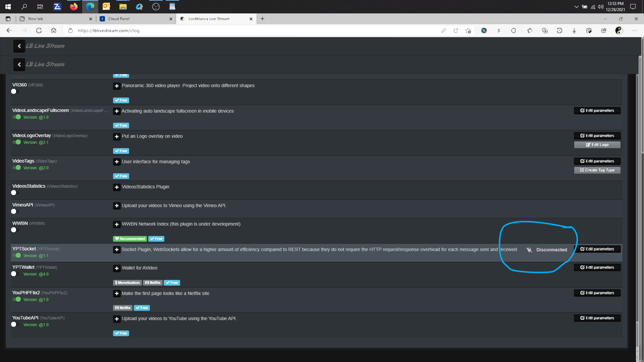This screenshot has width=644, height=362.
Task: Add current page to favorites
Action: pos(468,31)
